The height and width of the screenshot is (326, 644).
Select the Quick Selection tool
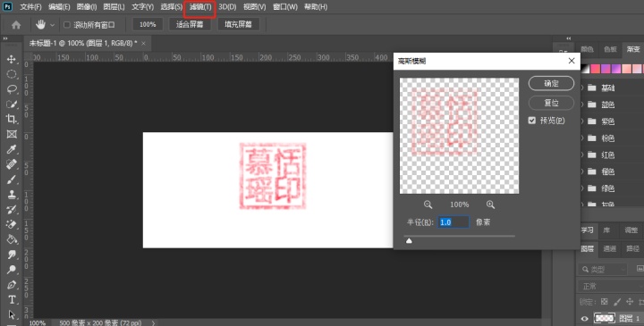point(12,104)
